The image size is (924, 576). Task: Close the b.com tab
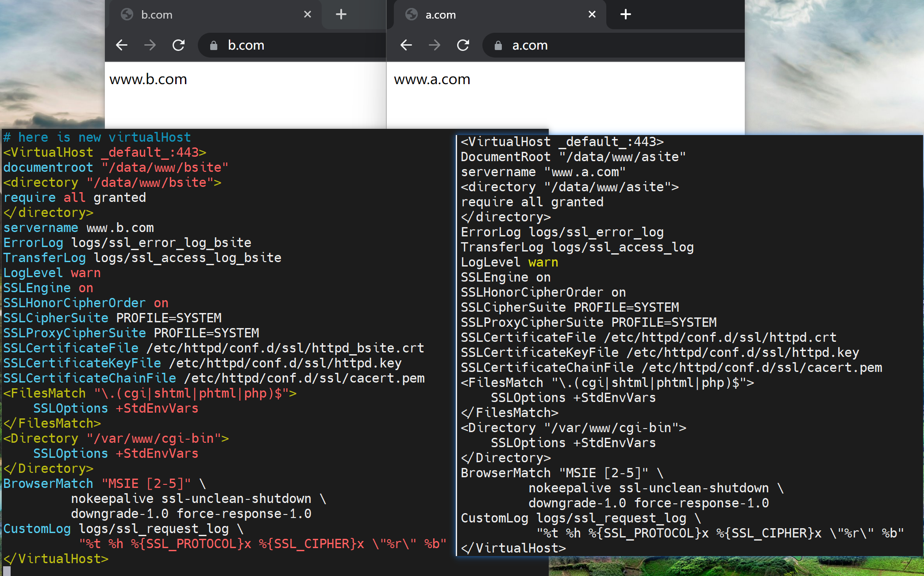(x=308, y=15)
